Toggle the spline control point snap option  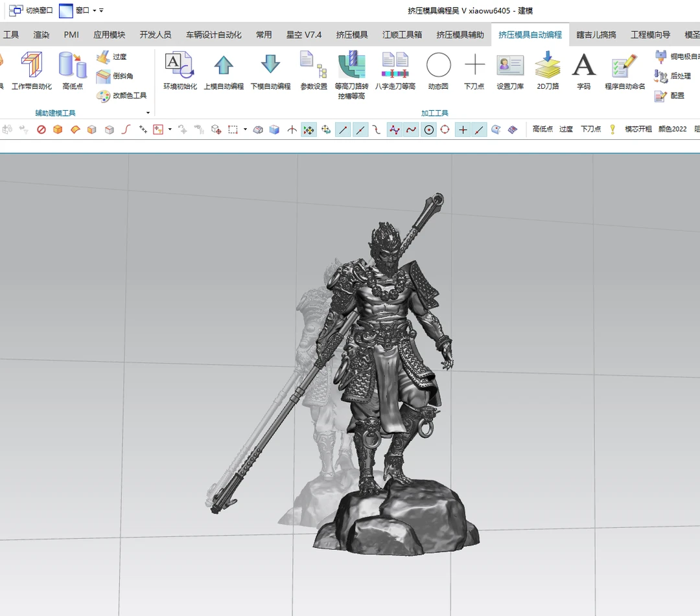[x=394, y=130]
